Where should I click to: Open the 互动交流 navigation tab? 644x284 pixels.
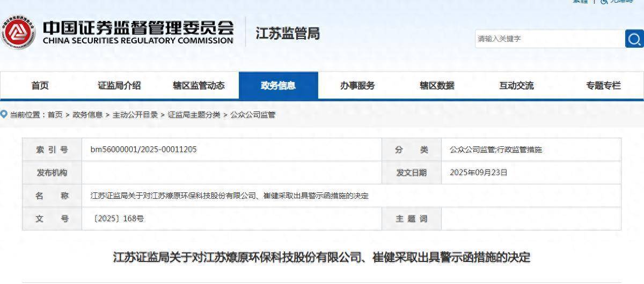(517, 85)
